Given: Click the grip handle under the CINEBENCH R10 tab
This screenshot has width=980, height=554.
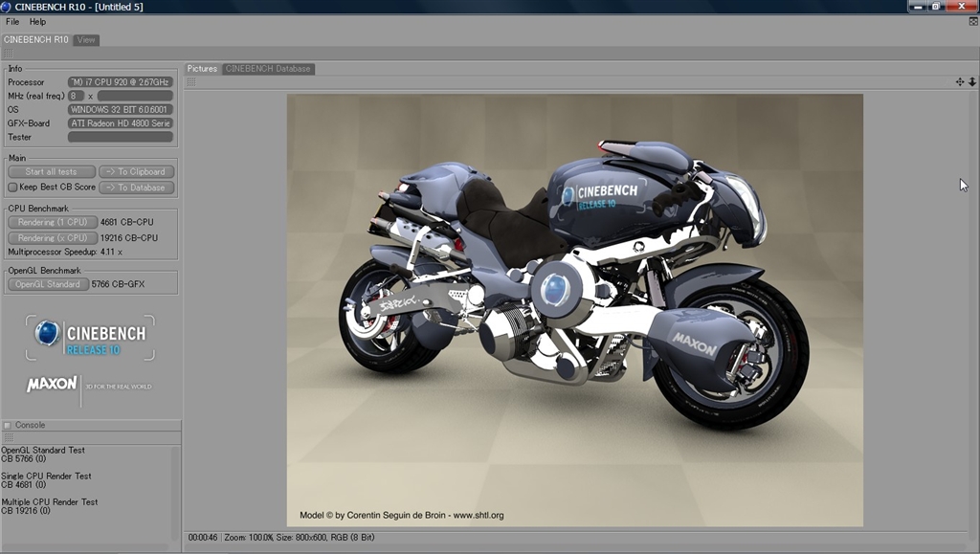Looking at the screenshot, I should [x=8, y=54].
